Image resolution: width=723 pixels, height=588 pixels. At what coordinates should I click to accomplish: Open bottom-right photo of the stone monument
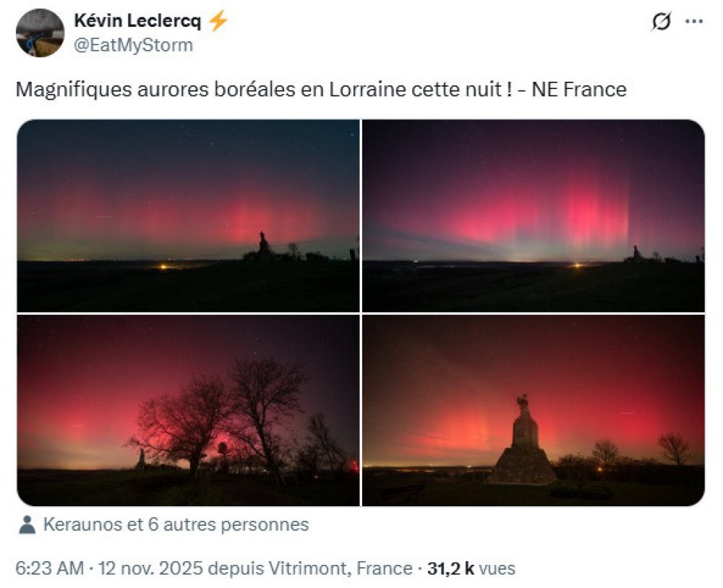pyautogui.click(x=534, y=411)
